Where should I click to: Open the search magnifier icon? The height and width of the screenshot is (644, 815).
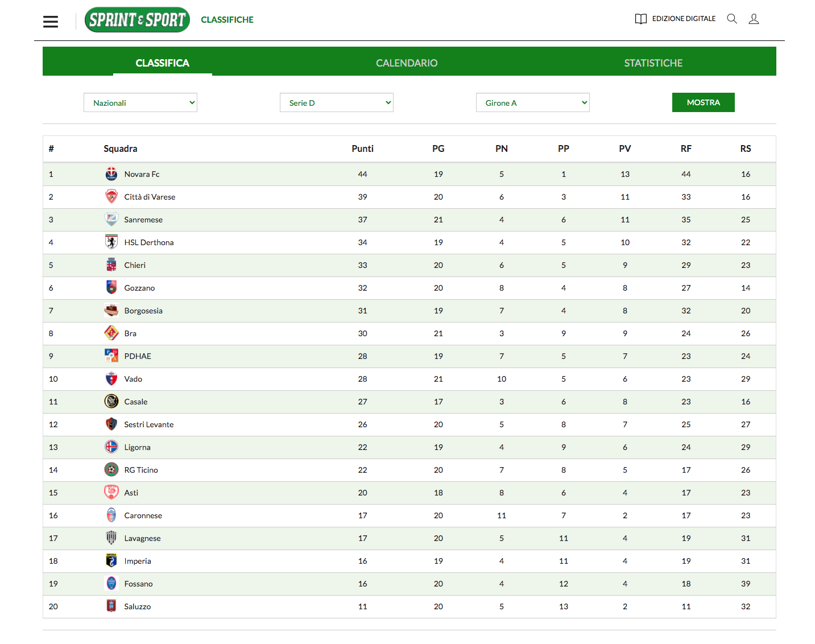pyautogui.click(x=732, y=19)
